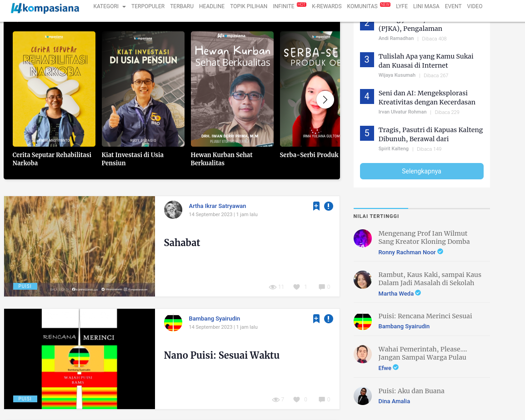The width and height of the screenshot is (525, 420).
Task: Open the Nano Puisi article thumbnail
Action: click(x=80, y=359)
